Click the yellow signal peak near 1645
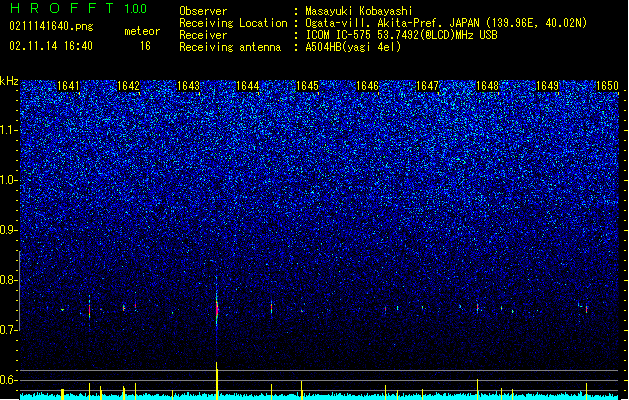Screen dimensions: 629x400 click(x=302, y=390)
